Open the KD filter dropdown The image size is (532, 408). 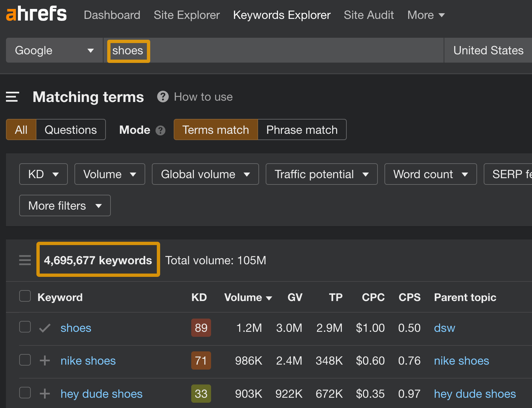43,174
